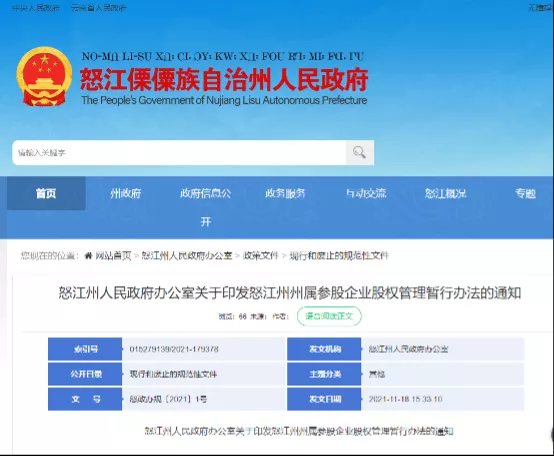Open the 政务服务 navigation item

(285, 193)
